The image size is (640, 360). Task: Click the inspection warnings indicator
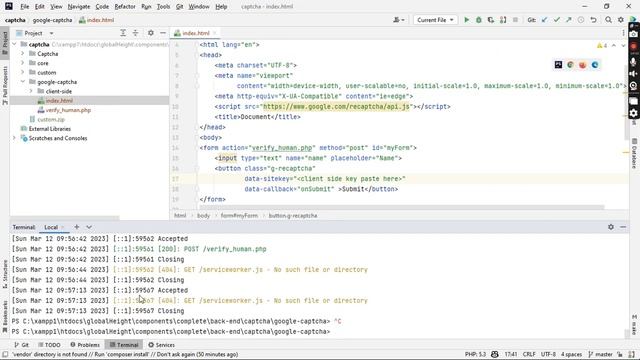click(x=602, y=45)
